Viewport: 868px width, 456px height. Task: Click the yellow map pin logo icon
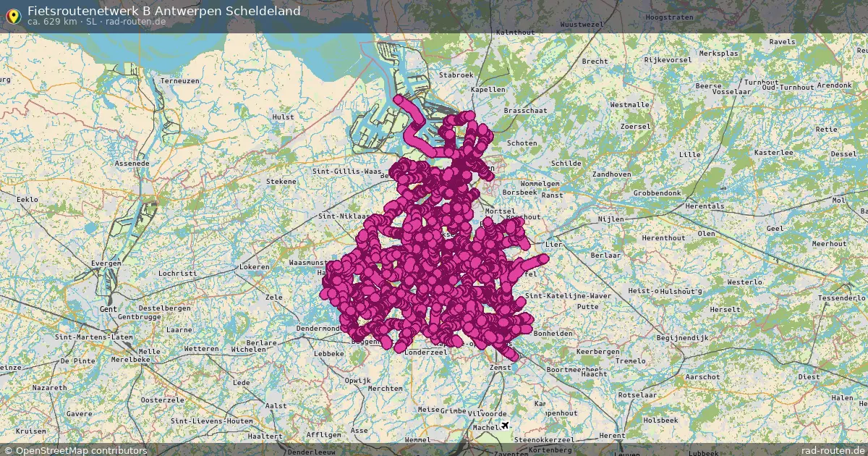coord(12,15)
